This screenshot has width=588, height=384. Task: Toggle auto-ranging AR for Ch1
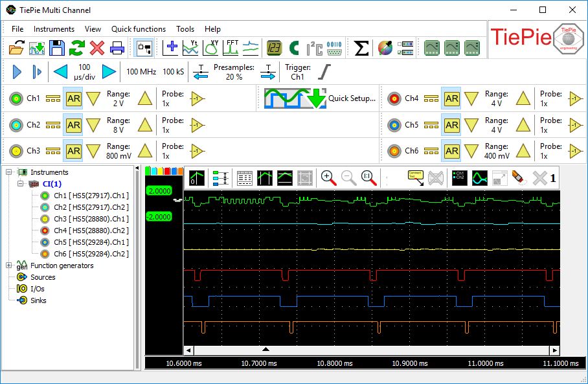(73, 98)
